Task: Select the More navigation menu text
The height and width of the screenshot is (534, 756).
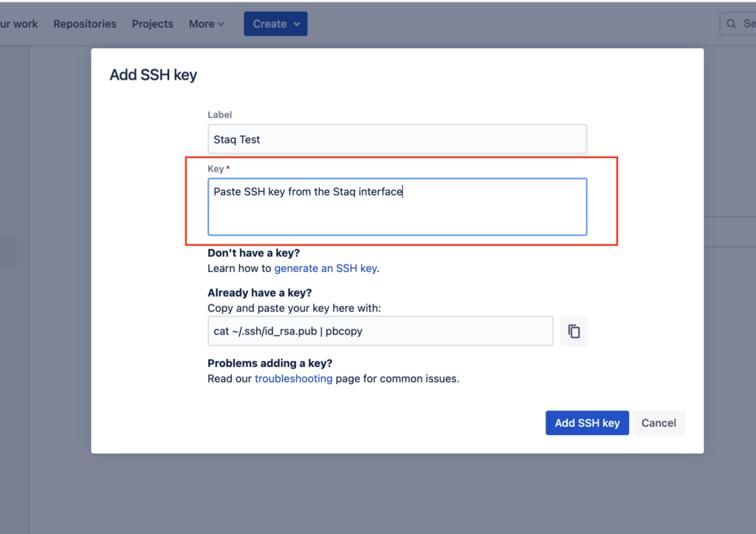Action: point(201,24)
